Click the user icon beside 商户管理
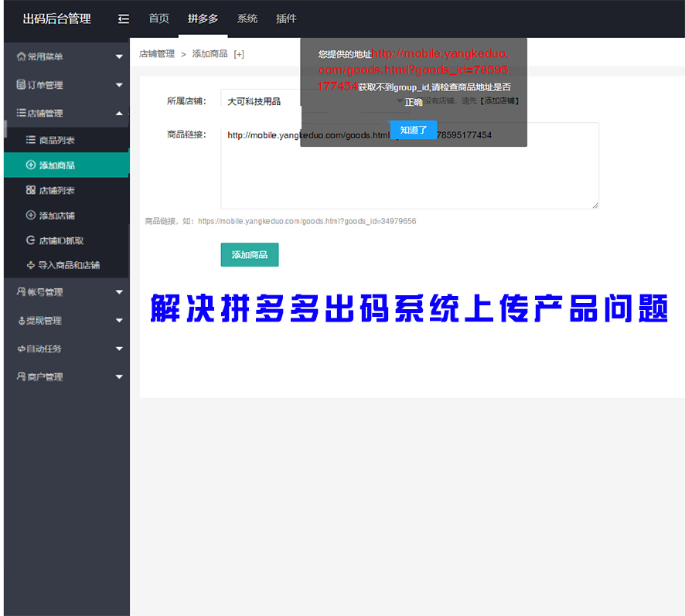 (x=21, y=376)
